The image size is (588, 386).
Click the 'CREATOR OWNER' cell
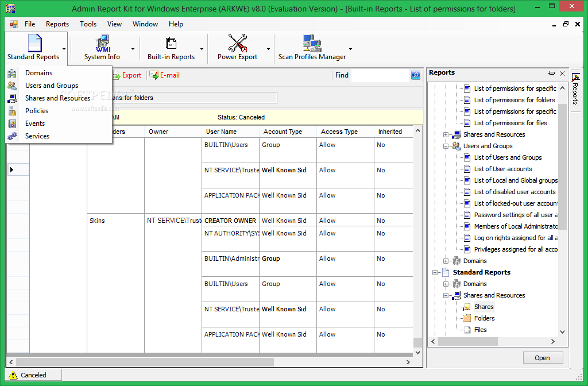230,221
